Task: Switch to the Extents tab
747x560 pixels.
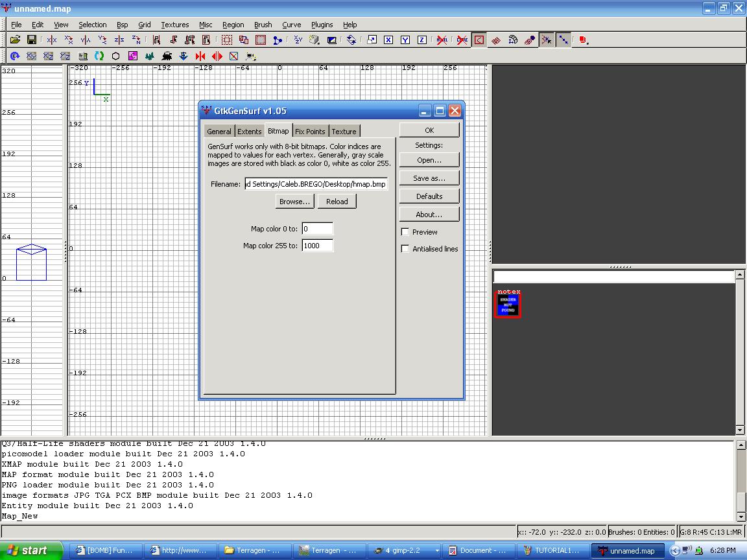Action: tap(249, 132)
